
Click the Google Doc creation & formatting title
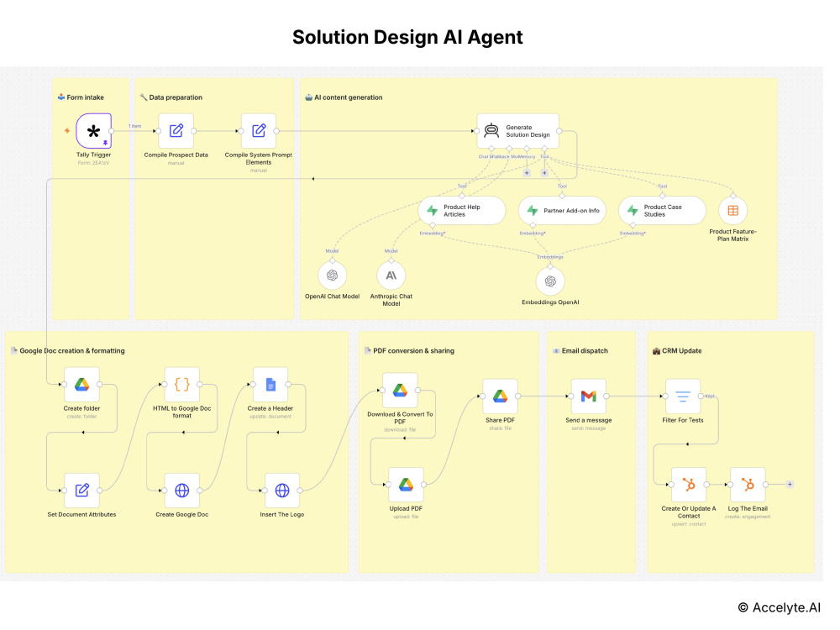pos(72,351)
